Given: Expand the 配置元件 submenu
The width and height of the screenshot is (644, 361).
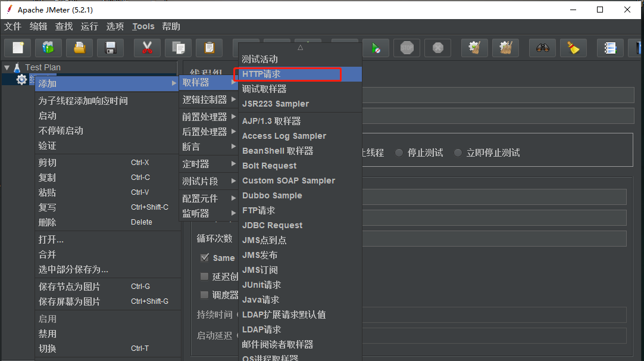Looking at the screenshot, I should (x=209, y=198).
